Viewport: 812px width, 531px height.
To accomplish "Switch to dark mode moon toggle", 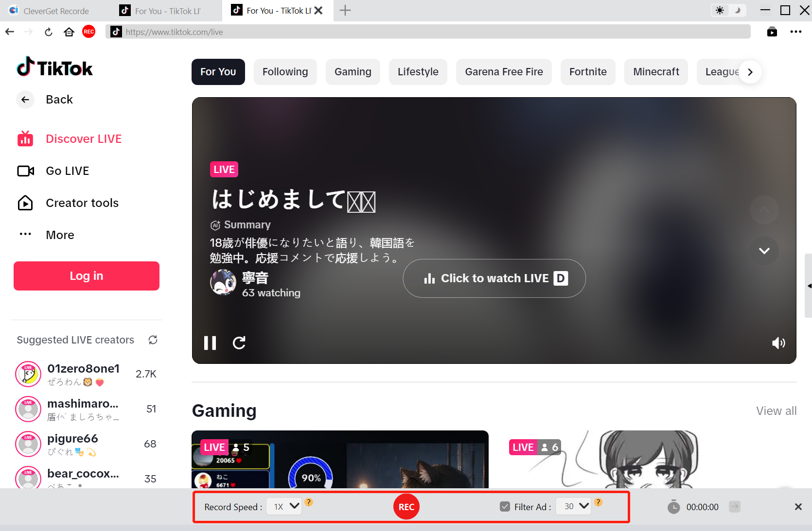I will pyautogui.click(x=738, y=10).
